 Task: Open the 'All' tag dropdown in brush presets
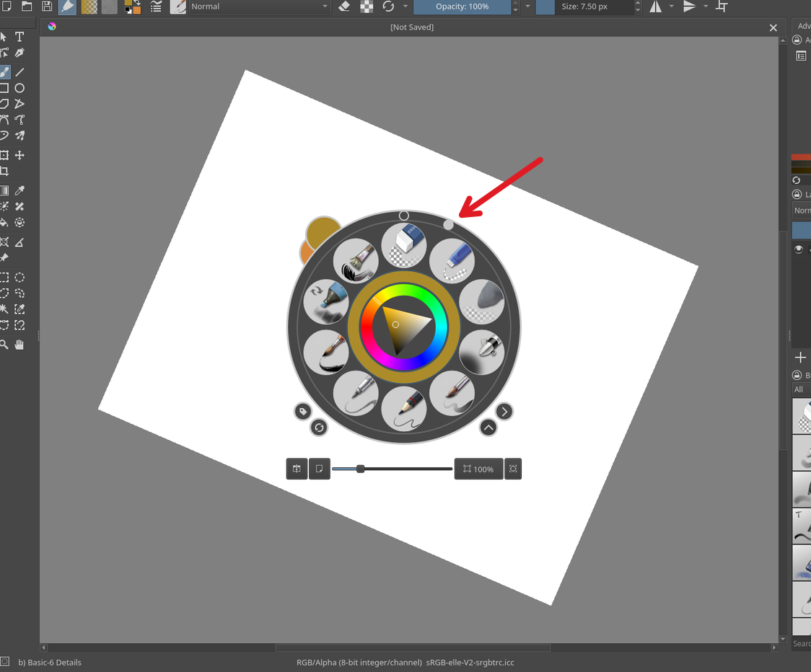point(801,389)
